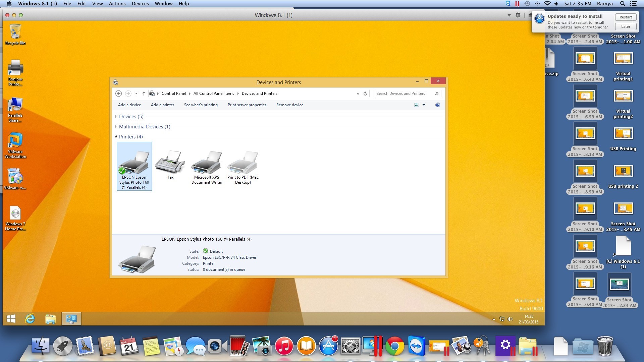Screen dimensions: 644x362
Task: Select the Print to PDF (Mac Desktop) printer
Action: pyautogui.click(x=243, y=167)
